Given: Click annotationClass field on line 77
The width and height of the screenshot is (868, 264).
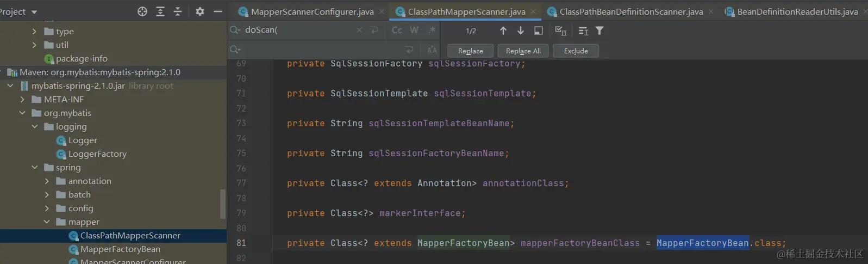Looking at the screenshot, I should (x=523, y=183).
